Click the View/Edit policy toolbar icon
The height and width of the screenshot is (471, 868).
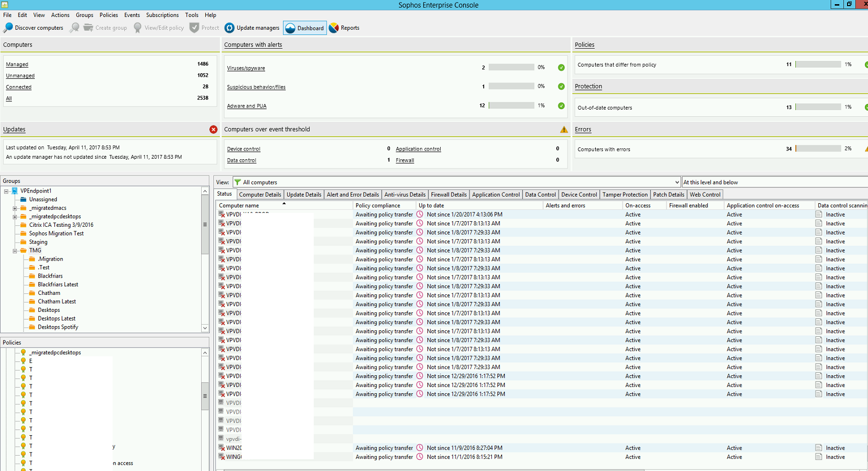138,28
